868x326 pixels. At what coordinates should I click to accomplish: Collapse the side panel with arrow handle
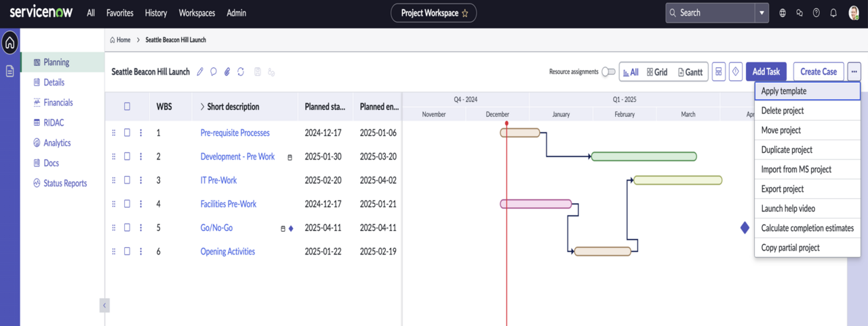click(x=104, y=306)
